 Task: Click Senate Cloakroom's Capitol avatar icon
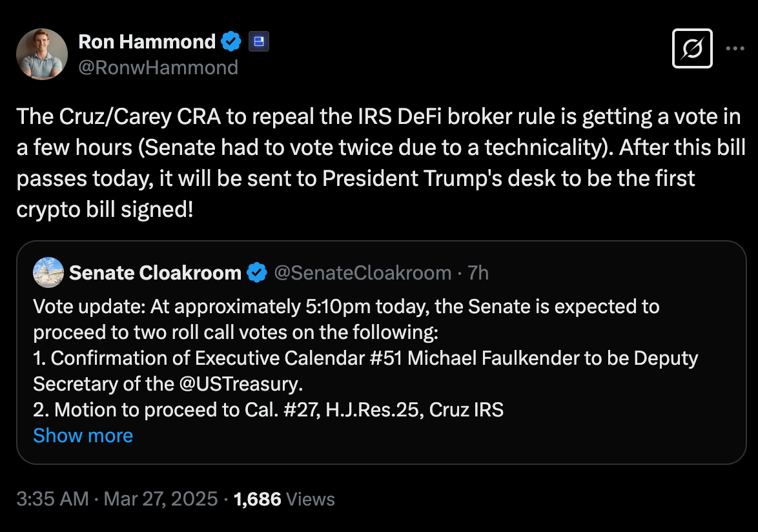(x=48, y=272)
